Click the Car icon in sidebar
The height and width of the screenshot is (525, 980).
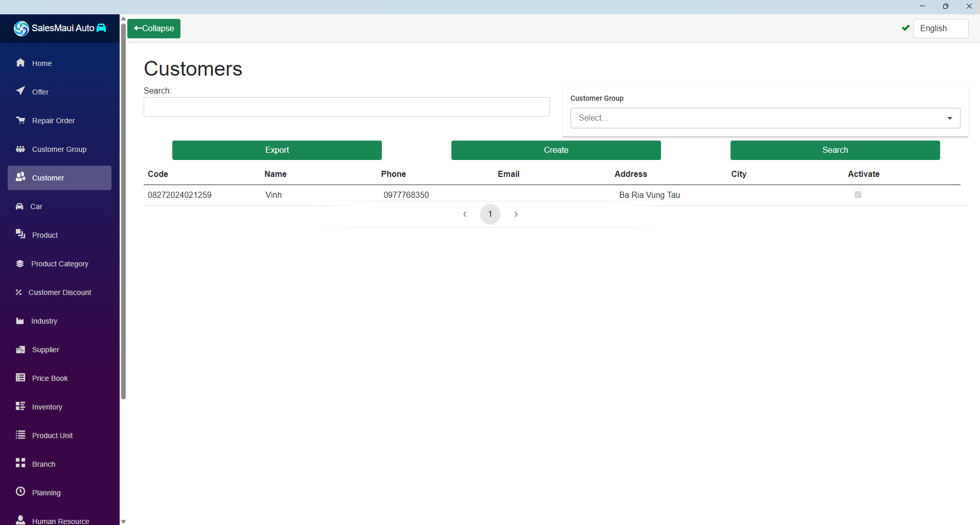[x=19, y=207]
